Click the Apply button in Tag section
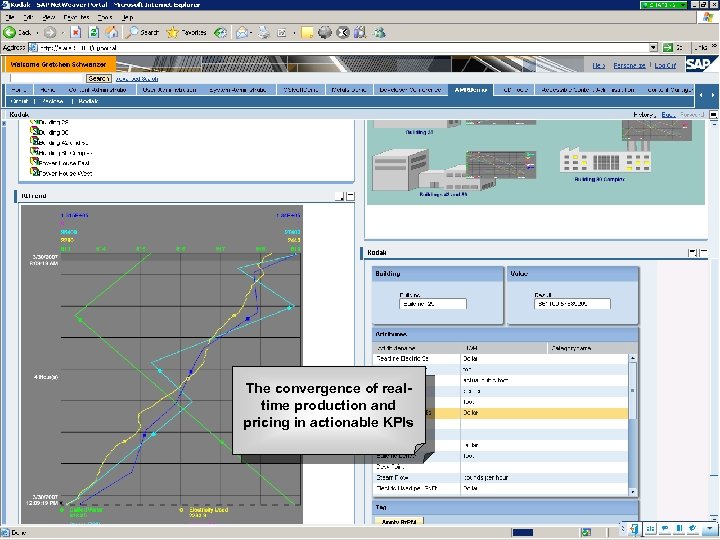The width and height of the screenshot is (720, 540). tap(399, 522)
